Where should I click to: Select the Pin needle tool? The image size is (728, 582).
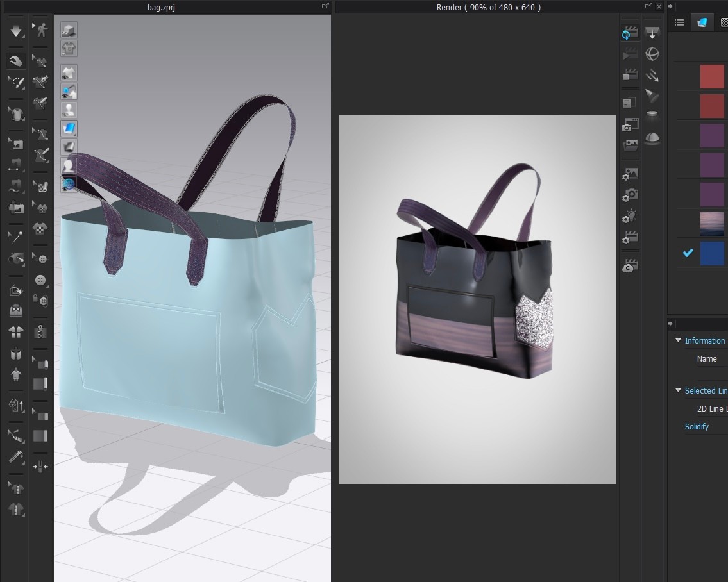click(x=16, y=236)
